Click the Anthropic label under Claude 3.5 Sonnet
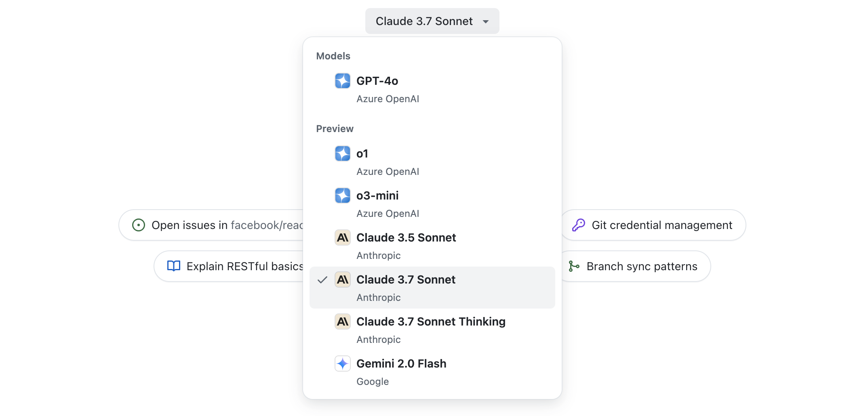Screen dimensions: 868x416 379,256
